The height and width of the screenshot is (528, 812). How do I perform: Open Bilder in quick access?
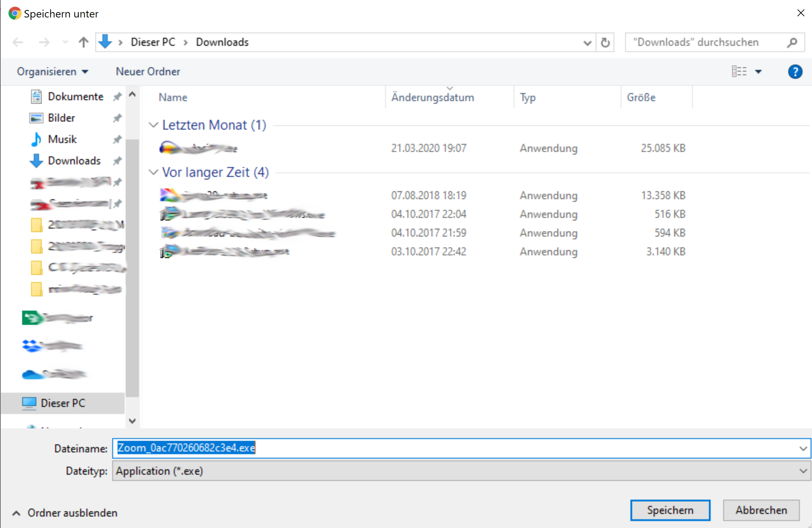pos(61,118)
